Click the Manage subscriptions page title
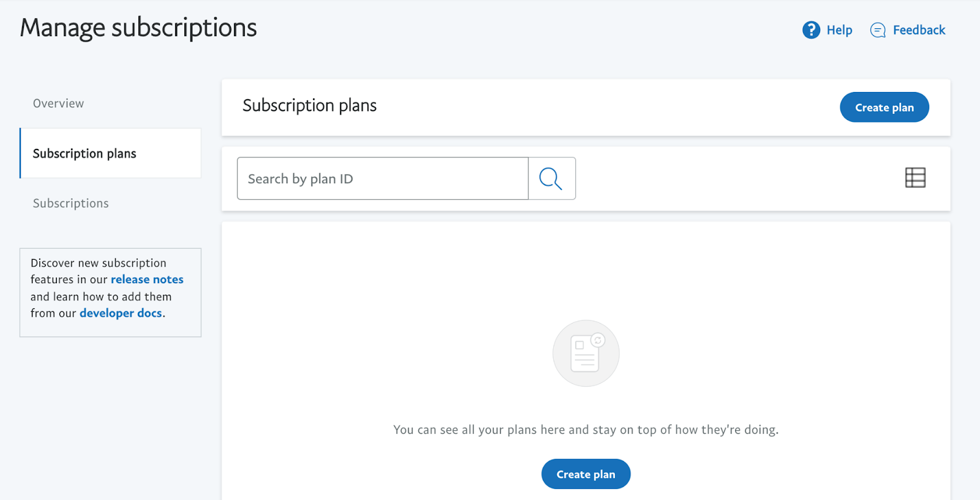Screen dimensions: 980x500 138,28
